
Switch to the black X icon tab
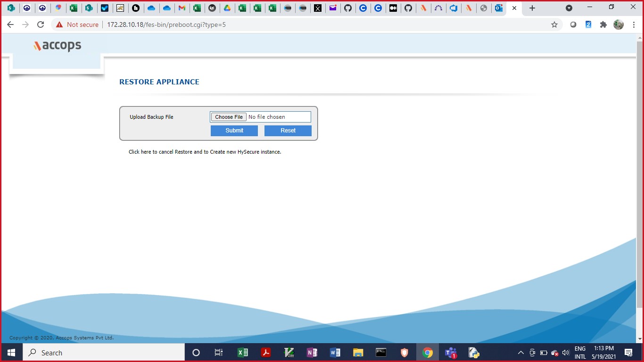[318, 8]
